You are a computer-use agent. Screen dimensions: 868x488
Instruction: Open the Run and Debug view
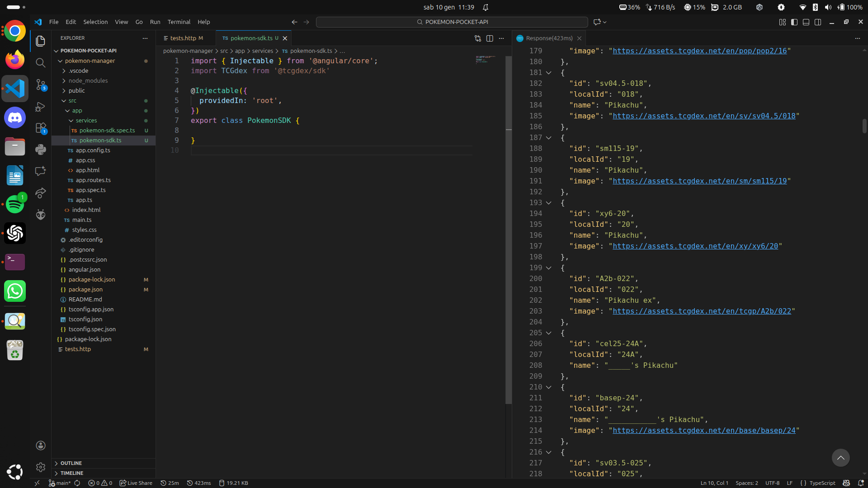41,107
